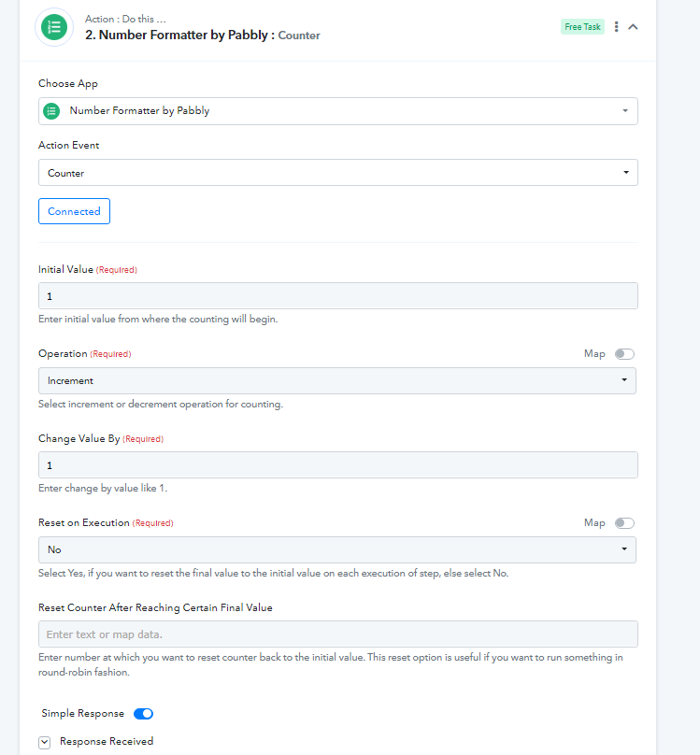Click the Free Task badge
The height and width of the screenshot is (755, 700).
click(582, 27)
